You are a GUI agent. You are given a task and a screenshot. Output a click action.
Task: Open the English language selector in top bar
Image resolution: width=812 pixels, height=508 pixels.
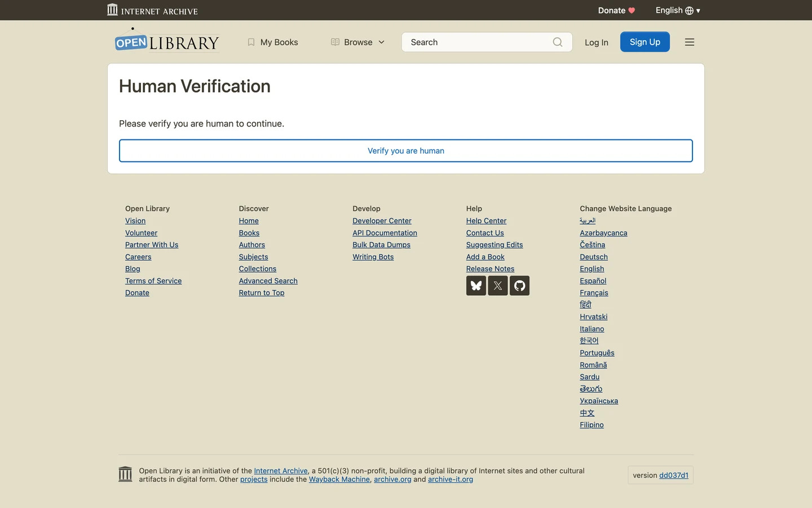(x=678, y=10)
